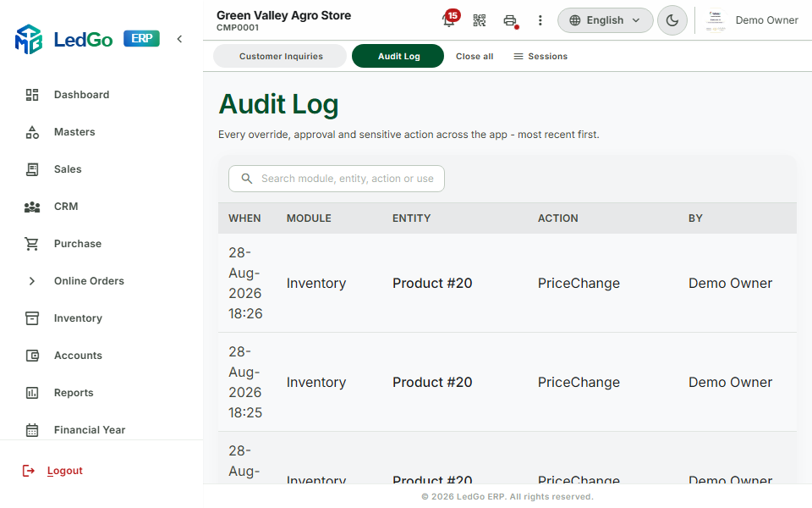The height and width of the screenshot is (508, 812).
Task: Collapse the sidebar with the chevron
Action: pos(179,39)
